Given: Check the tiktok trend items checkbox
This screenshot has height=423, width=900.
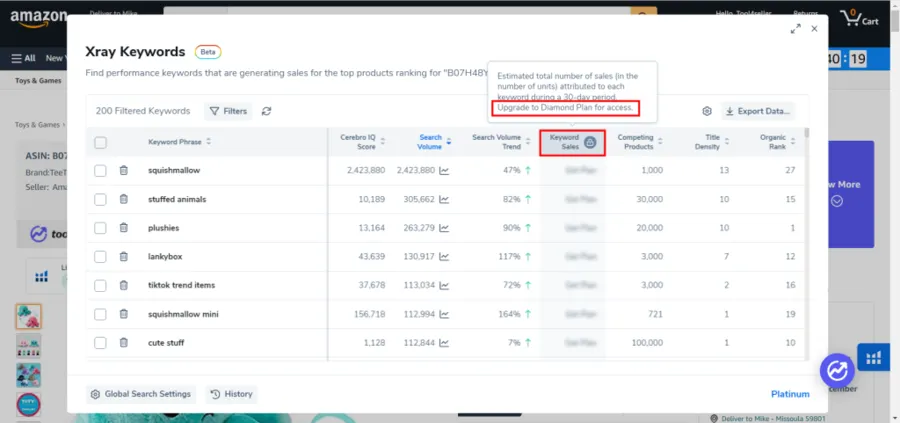Looking at the screenshot, I should (x=100, y=285).
